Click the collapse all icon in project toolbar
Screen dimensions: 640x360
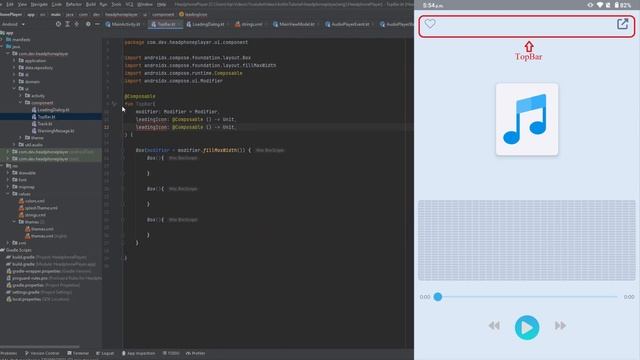point(77,24)
